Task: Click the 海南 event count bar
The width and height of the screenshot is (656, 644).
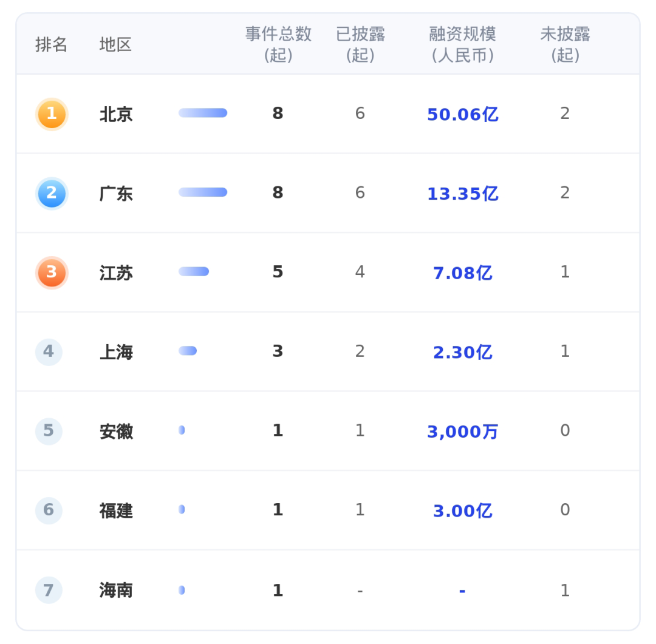Action: click(182, 590)
